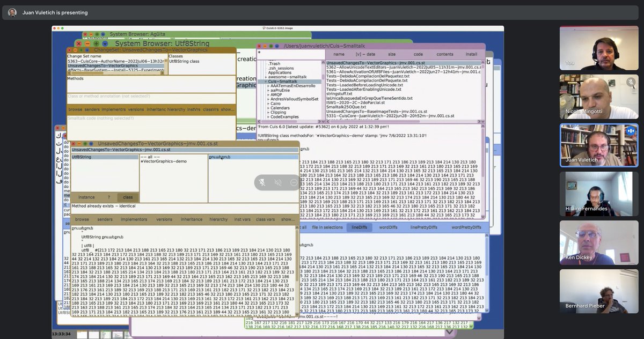Click Nicola Mingotti's muted microphone icon
This screenshot has height=339, width=644.
(631, 82)
